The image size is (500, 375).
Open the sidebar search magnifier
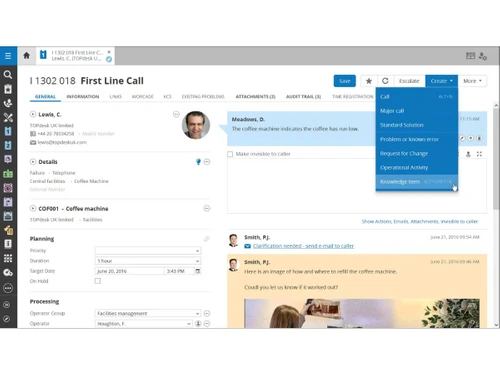8,74
